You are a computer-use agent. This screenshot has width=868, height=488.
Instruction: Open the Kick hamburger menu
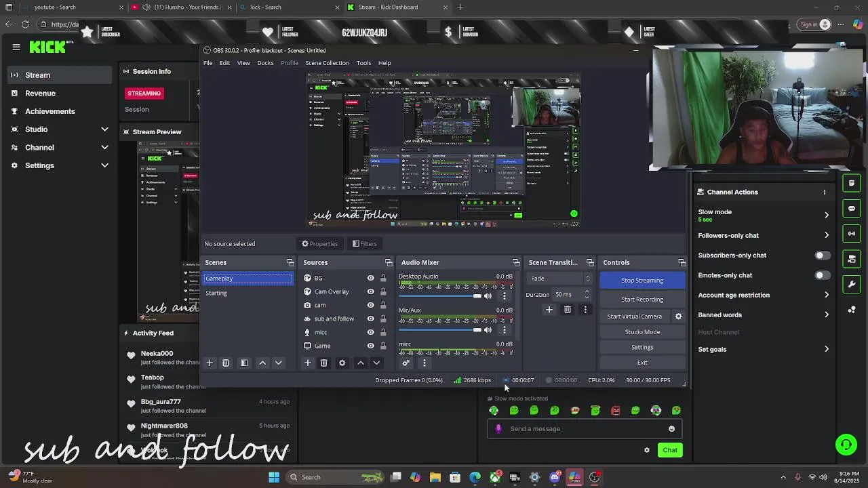click(x=16, y=47)
